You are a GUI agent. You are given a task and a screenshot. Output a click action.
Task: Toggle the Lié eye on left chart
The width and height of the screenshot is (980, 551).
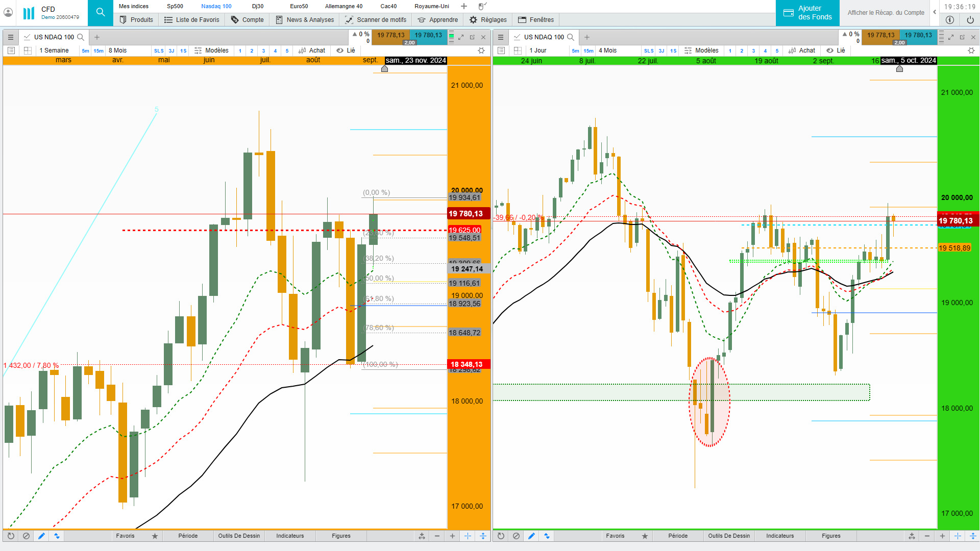point(340,51)
